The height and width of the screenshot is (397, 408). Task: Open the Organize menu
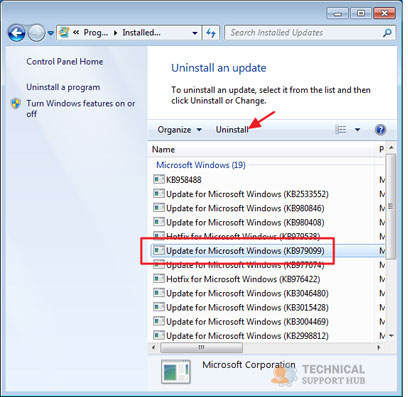(179, 130)
